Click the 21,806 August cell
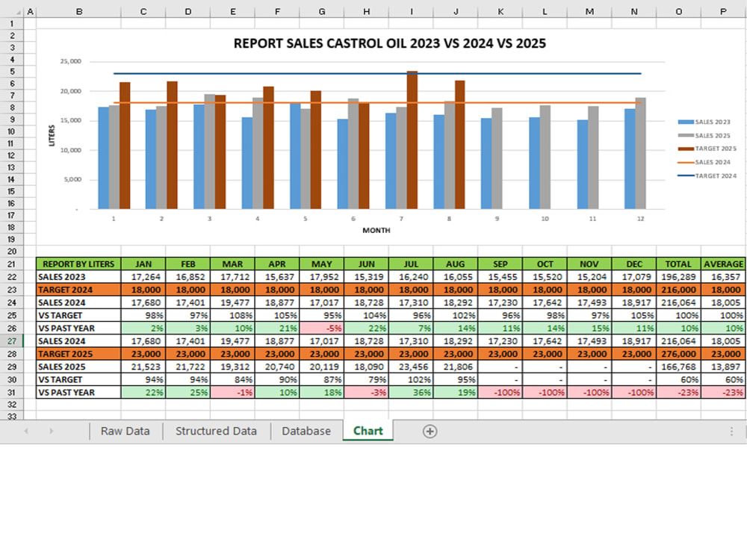 tap(456, 367)
